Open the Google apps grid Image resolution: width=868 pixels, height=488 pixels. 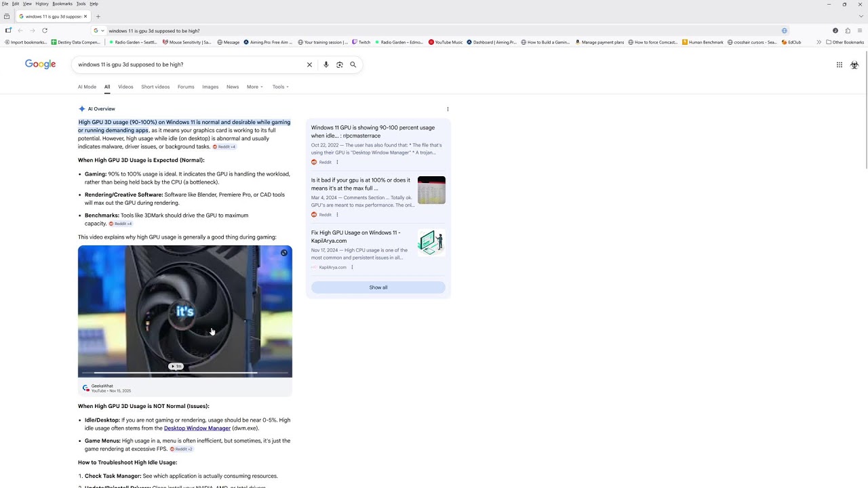(x=839, y=64)
